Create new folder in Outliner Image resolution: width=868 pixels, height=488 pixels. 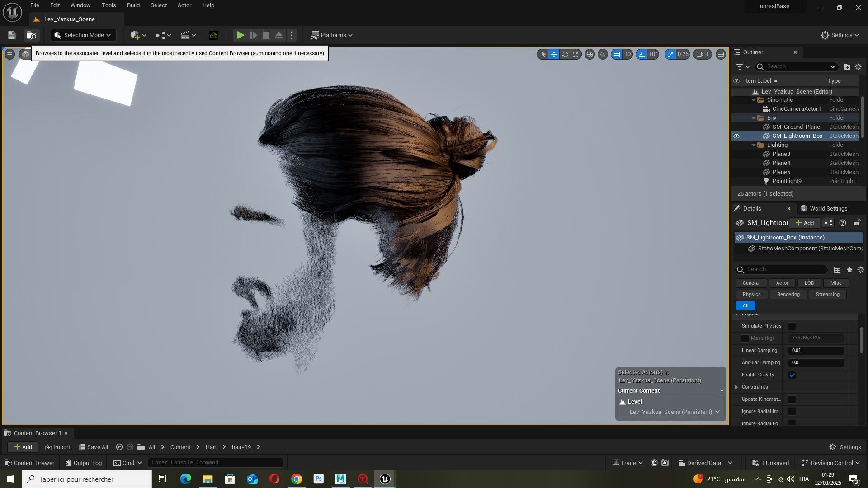847,67
